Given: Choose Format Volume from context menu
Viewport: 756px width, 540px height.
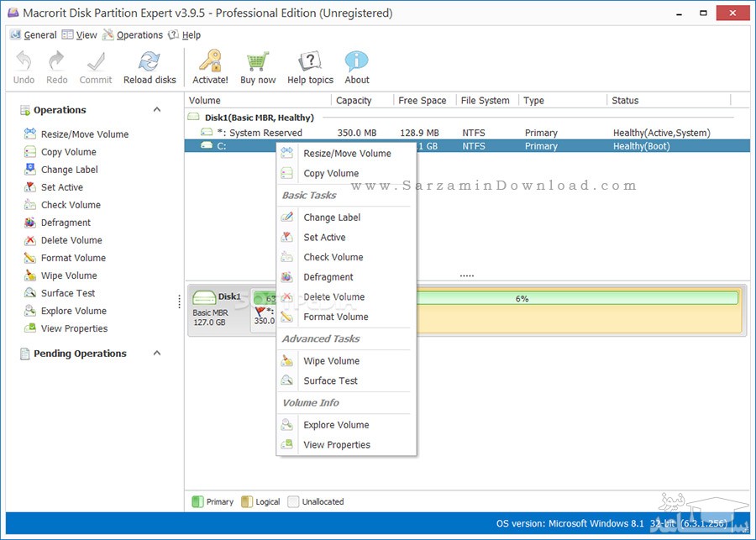Looking at the screenshot, I should tap(336, 317).
